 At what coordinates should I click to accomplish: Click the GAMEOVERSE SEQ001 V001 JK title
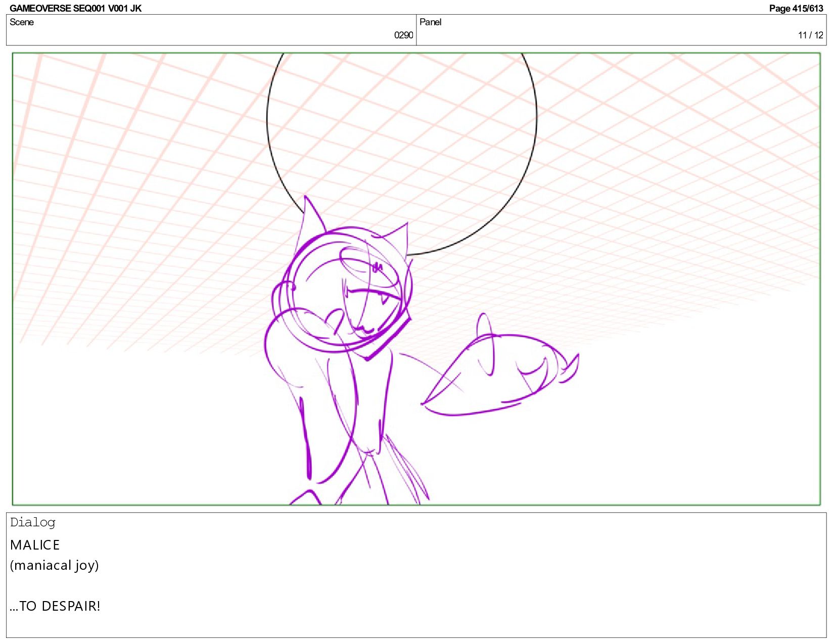pyautogui.click(x=76, y=8)
